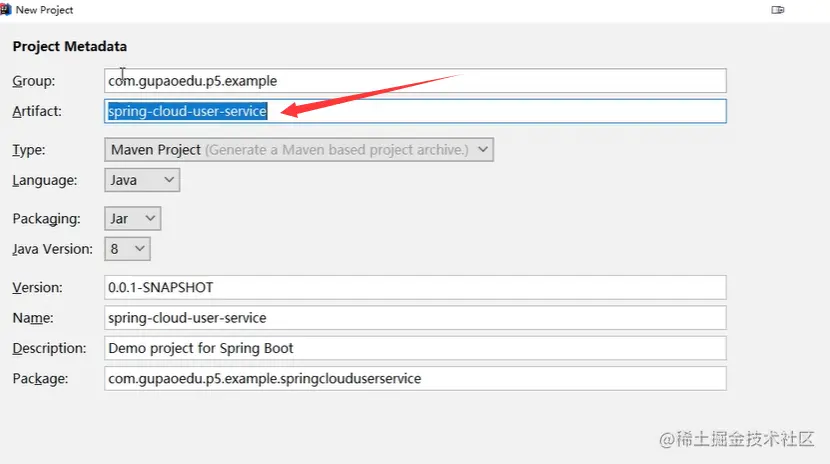Click the Name label
This screenshot has width=830, height=464.
click(33, 318)
